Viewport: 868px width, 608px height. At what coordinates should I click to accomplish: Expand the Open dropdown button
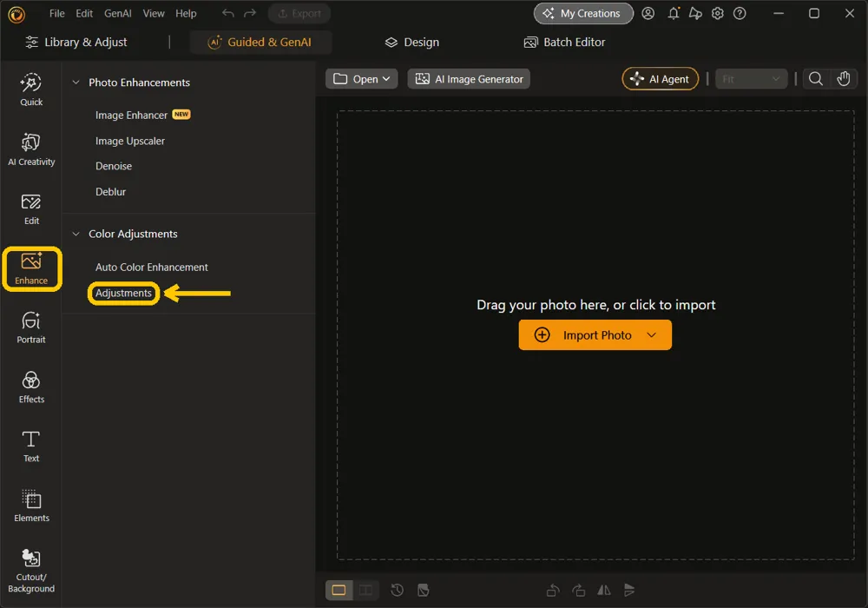pos(361,79)
